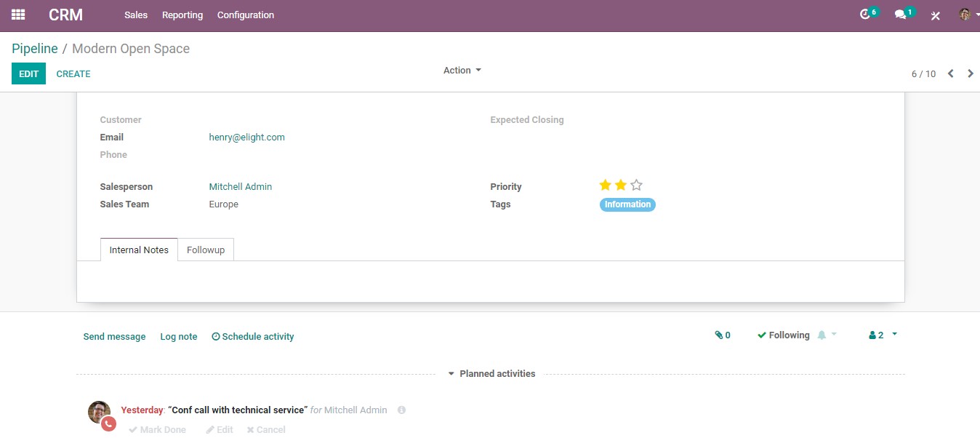Click the Schedule activity link

coord(253,337)
